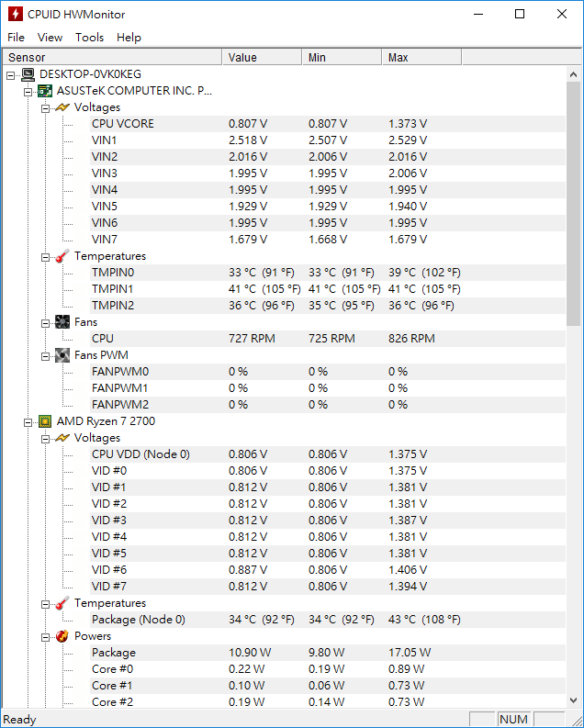Screen dimensions: 584x728
Task: Click the Max column header
Action: [x=421, y=57]
